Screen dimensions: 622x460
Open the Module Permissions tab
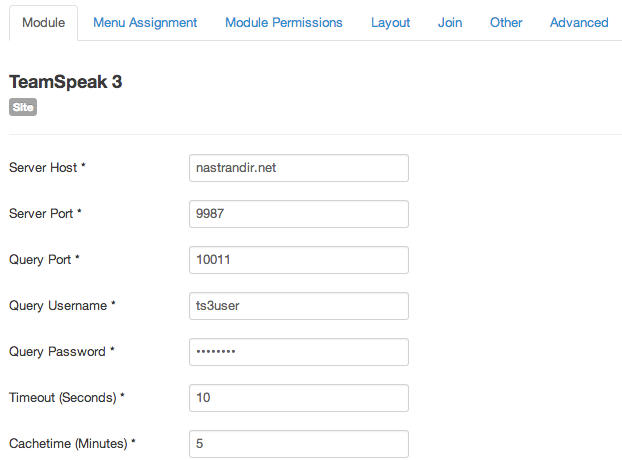coord(284,23)
